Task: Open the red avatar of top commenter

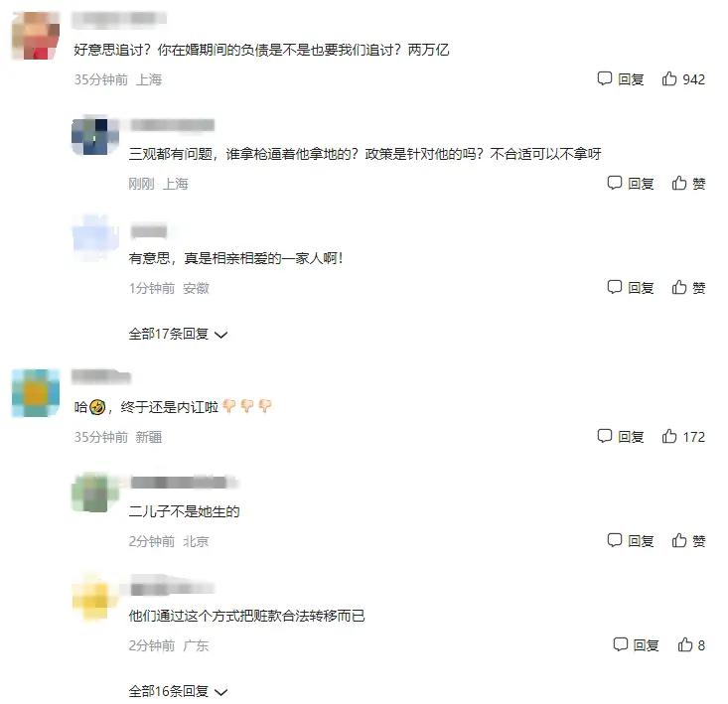Action: (36, 36)
